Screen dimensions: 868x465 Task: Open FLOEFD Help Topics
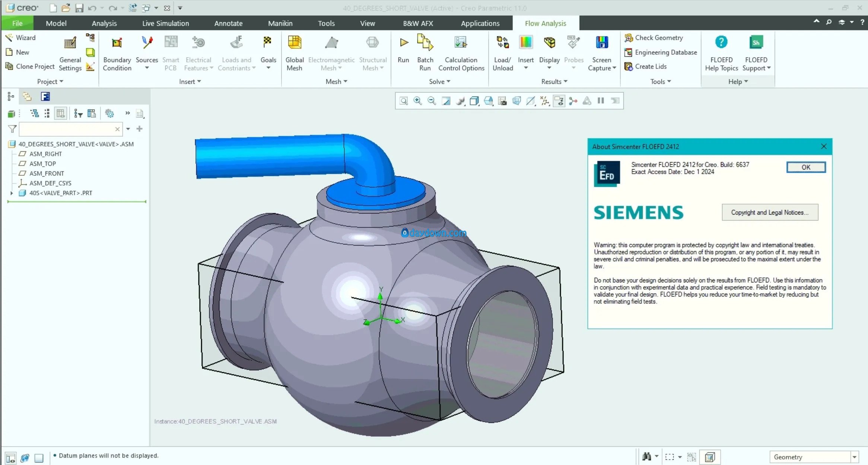tap(721, 54)
